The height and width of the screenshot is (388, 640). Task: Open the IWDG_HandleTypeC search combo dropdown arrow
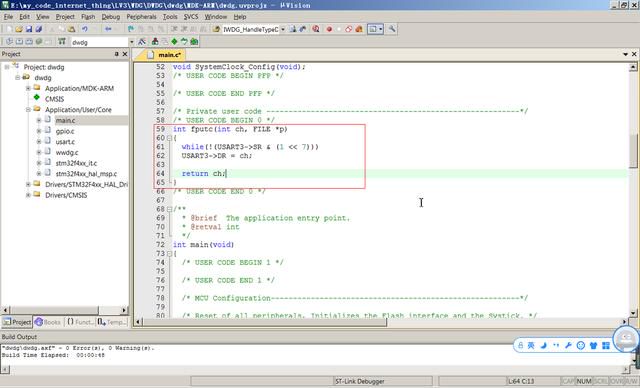282,29
